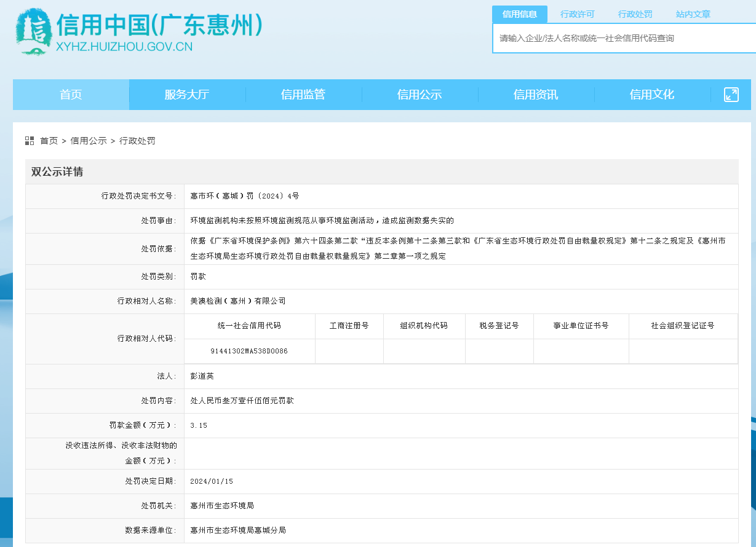Click the penalty reason text about 环境监测机构

(x=322, y=220)
